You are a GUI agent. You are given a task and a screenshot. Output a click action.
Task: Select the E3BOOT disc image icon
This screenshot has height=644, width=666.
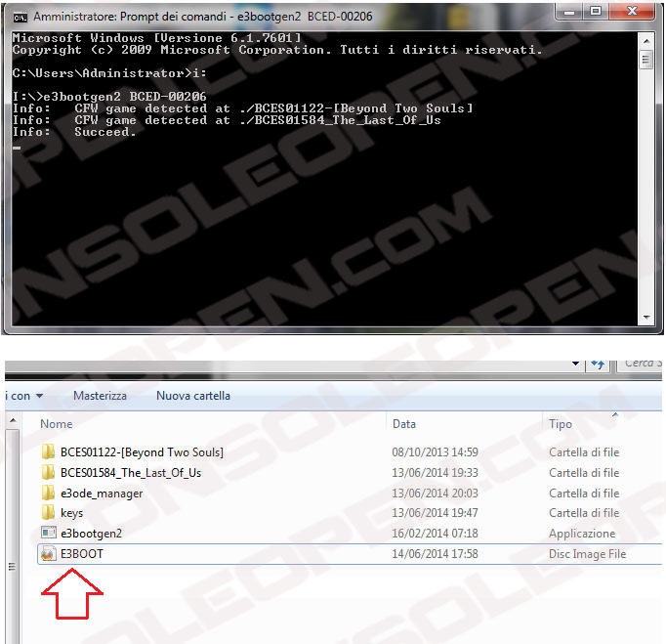48,554
